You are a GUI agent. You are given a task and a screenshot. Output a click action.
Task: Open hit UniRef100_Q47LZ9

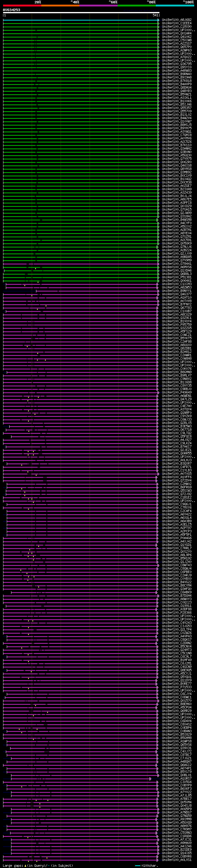177,399
